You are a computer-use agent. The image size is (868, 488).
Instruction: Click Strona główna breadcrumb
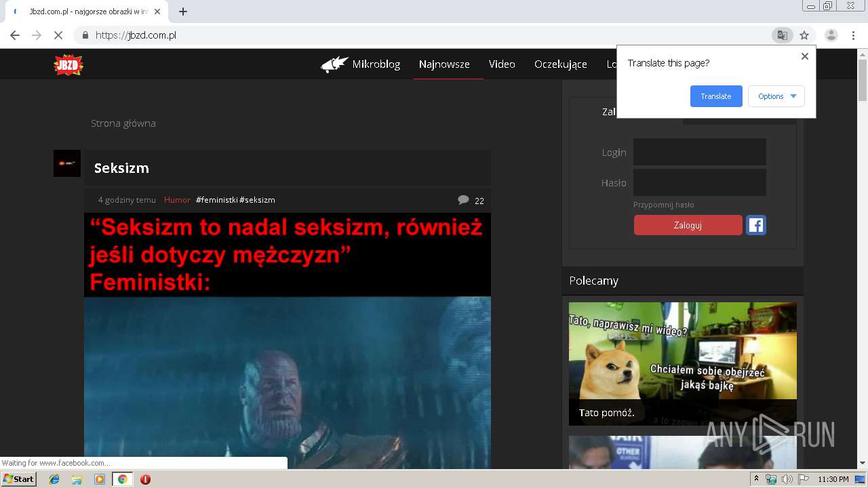pos(123,123)
